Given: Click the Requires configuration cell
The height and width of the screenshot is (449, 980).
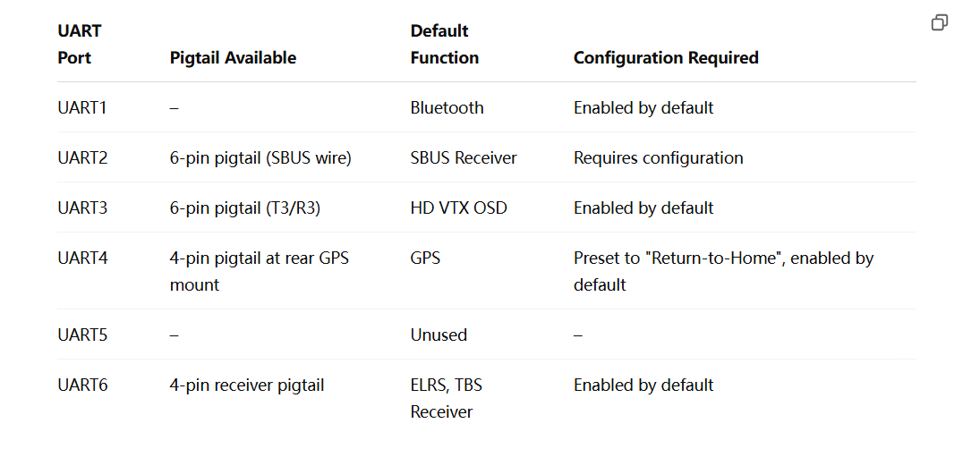Looking at the screenshot, I should tap(659, 157).
